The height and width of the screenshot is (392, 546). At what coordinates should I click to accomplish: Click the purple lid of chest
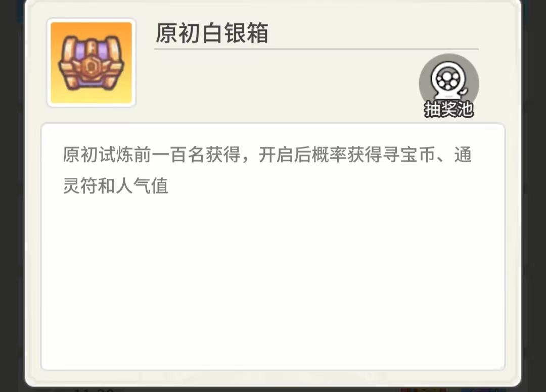tap(91, 48)
